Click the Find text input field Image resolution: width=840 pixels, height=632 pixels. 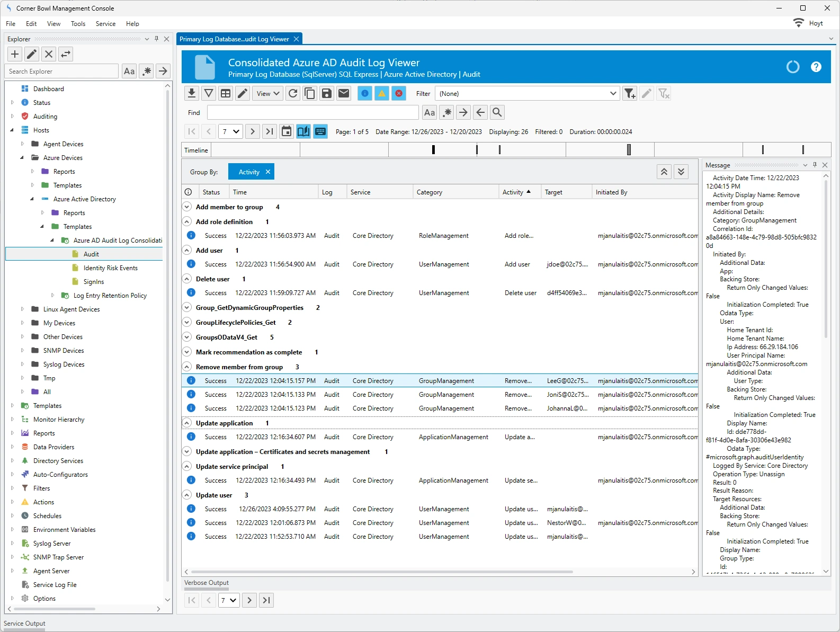click(312, 112)
